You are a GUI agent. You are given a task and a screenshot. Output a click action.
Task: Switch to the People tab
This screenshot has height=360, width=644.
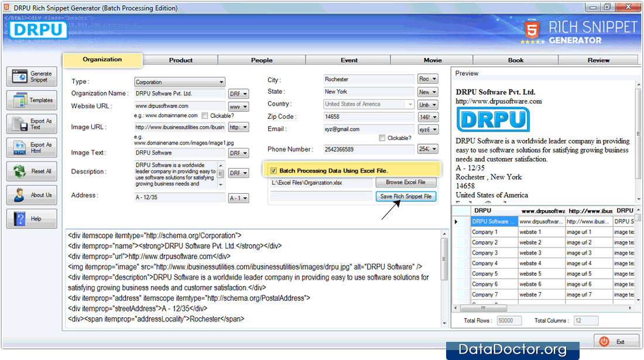click(x=262, y=60)
